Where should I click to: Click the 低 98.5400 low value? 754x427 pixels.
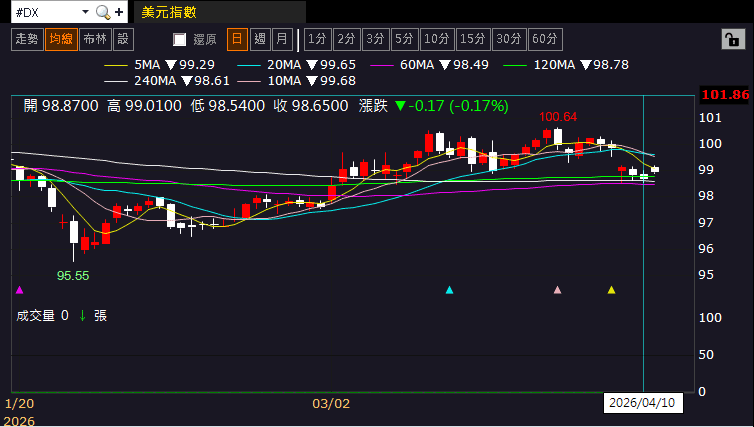(x=227, y=106)
